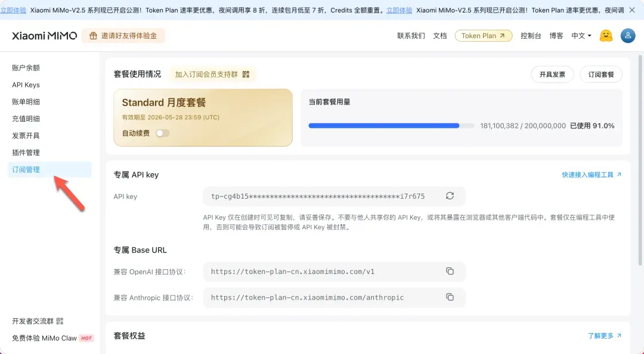Screen dimensions: 644x354
Task: Open the QR code next to 开发者交流群
Action: point(60,321)
